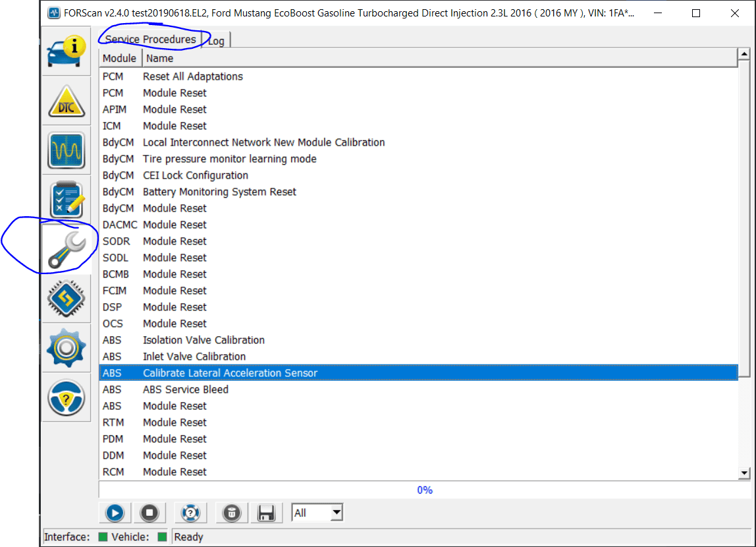Save the log with floppy disk icon
The image size is (756, 547).
266,513
